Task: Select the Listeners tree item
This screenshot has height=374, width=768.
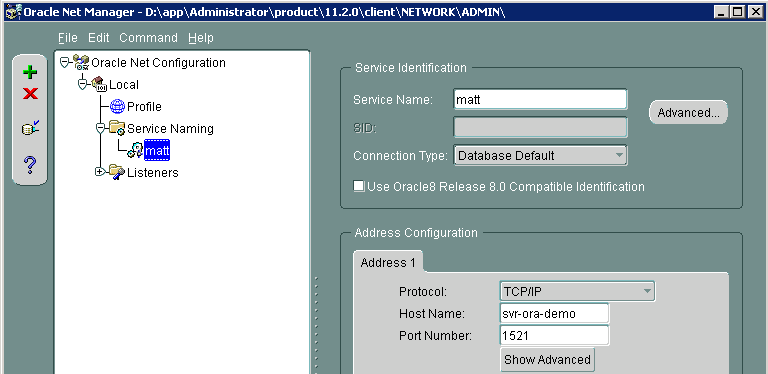Action: click(x=153, y=173)
